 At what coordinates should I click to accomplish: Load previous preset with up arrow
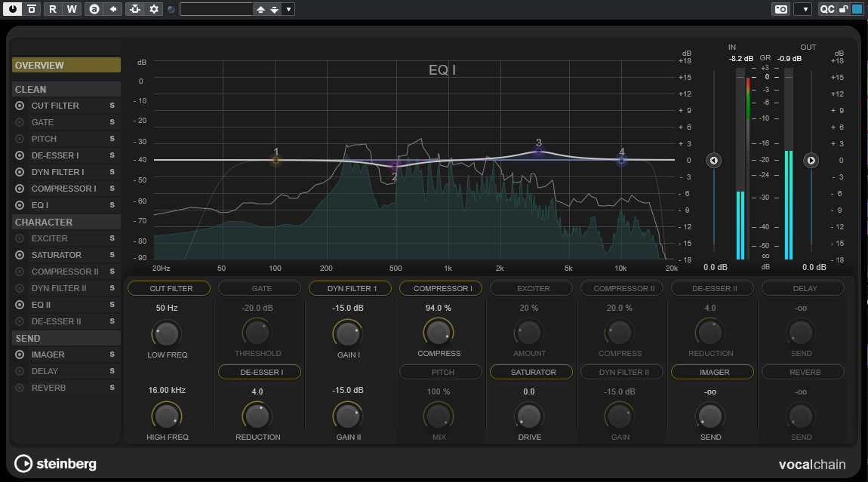point(260,9)
